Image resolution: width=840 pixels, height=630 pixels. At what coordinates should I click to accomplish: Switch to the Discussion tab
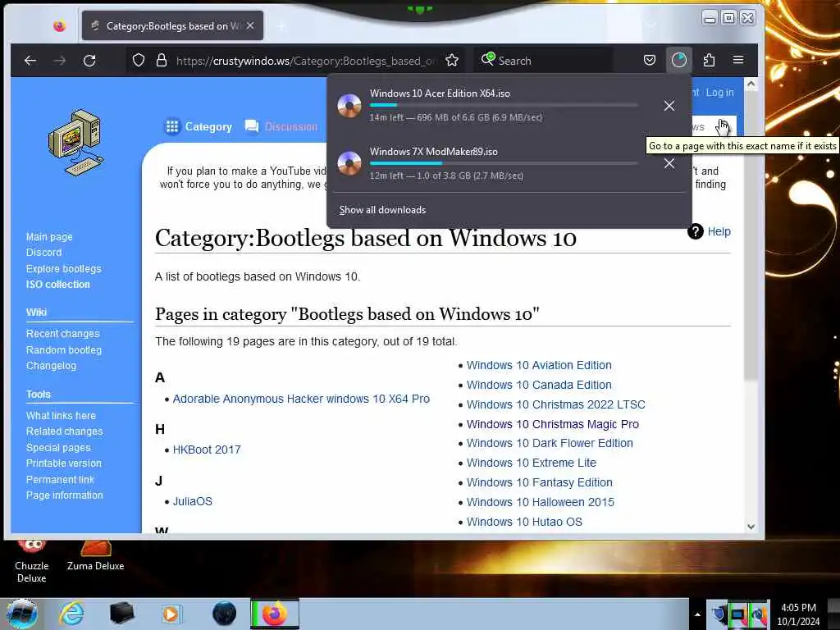pos(281,126)
